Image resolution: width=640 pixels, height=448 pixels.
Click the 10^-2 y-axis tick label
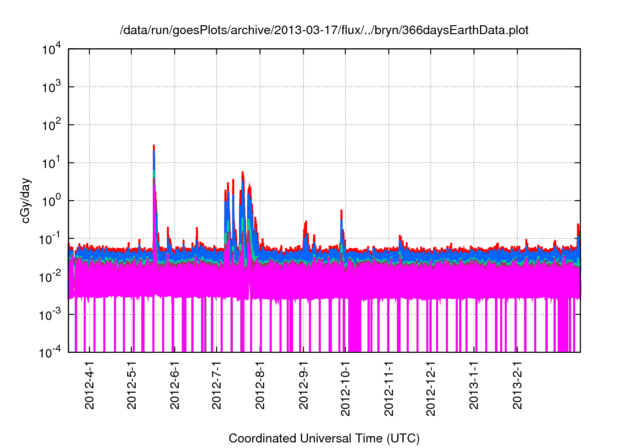pos(54,276)
